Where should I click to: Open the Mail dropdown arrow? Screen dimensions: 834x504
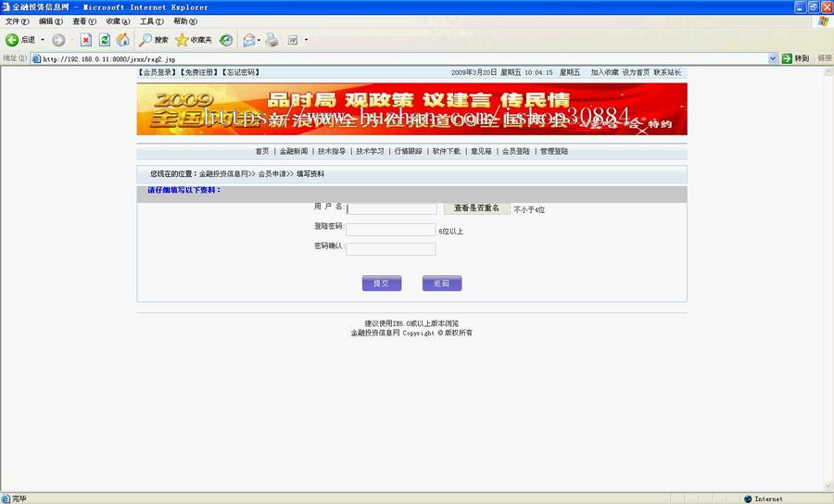tap(259, 40)
